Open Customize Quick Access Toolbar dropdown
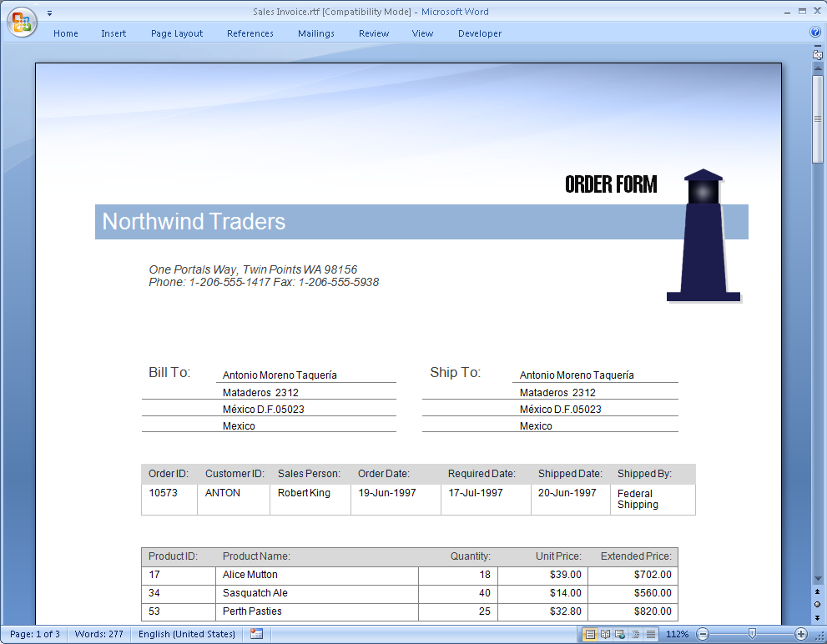 point(49,13)
